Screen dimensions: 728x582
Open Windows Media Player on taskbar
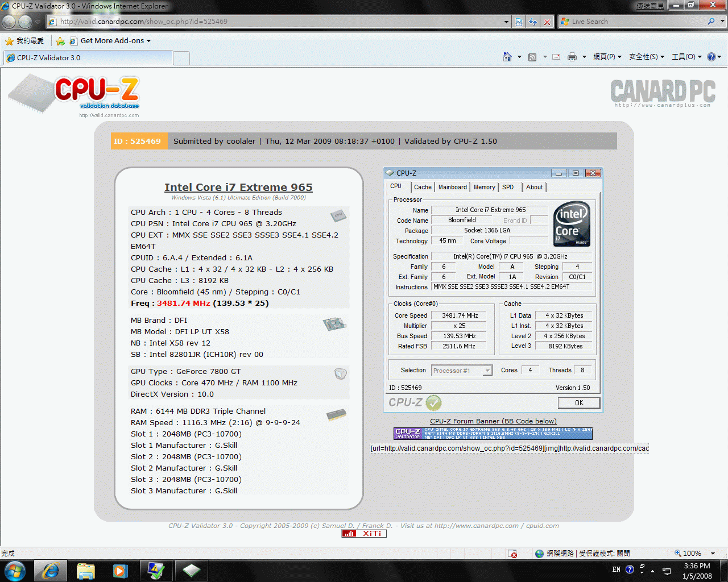pyautogui.click(x=120, y=571)
